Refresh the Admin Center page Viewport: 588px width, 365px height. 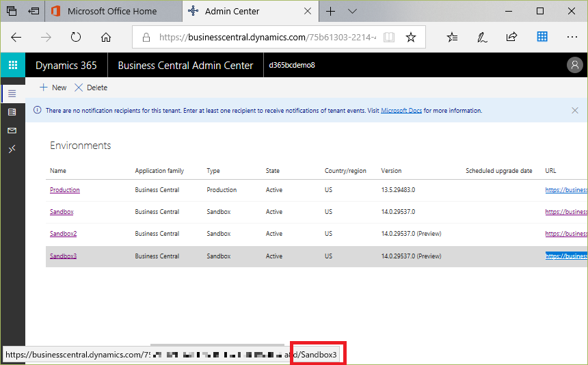76,37
